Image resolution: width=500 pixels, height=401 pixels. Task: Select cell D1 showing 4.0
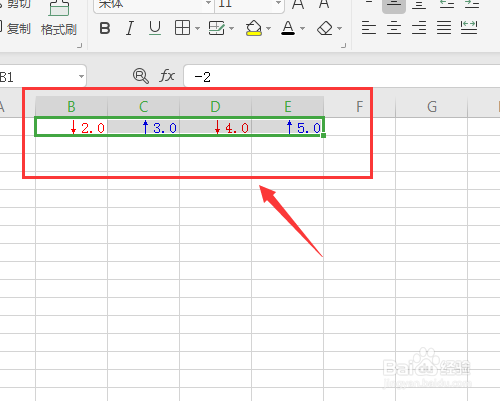click(215, 127)
